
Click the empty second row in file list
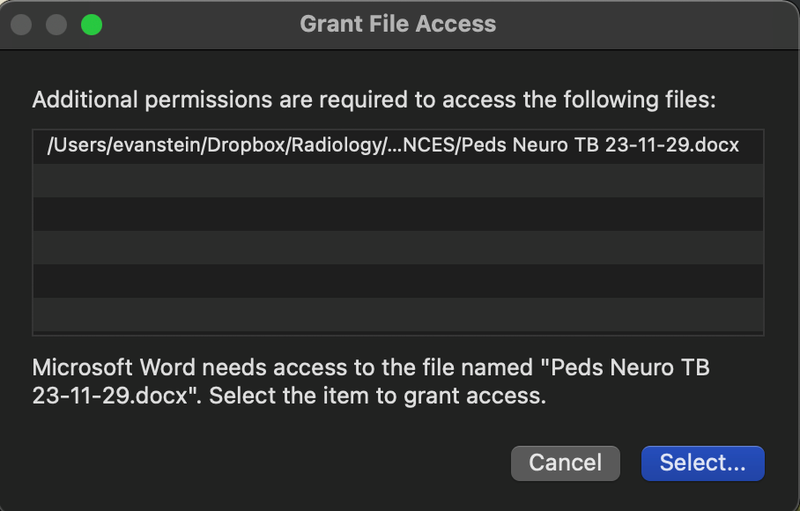tap(398, 180)
